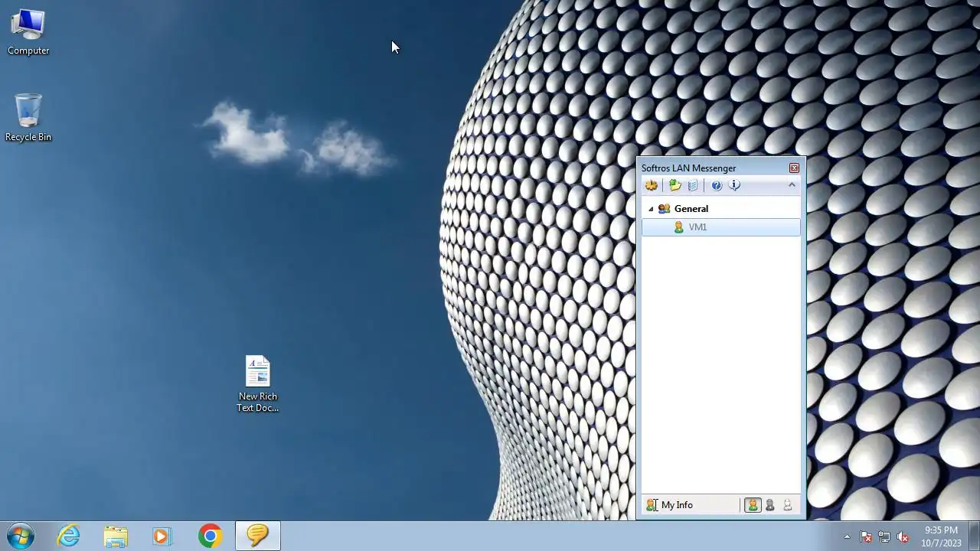Open the About info bubble icon

click(735, 185)
